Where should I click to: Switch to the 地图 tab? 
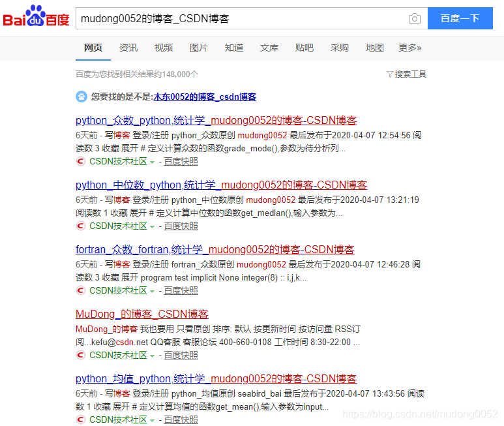(x=375, y=48)
